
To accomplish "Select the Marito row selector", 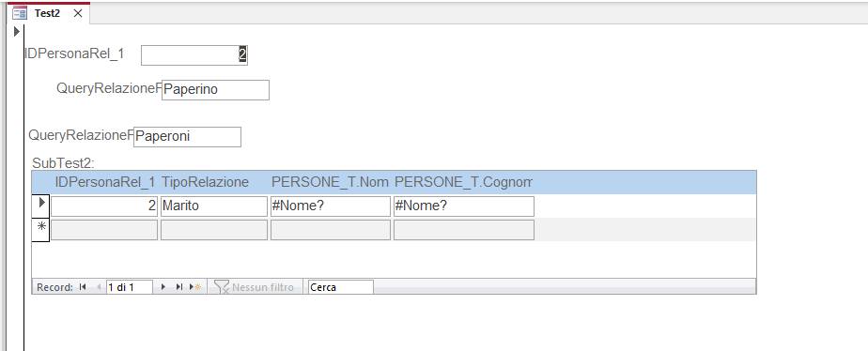I will [x=40, y=206].
